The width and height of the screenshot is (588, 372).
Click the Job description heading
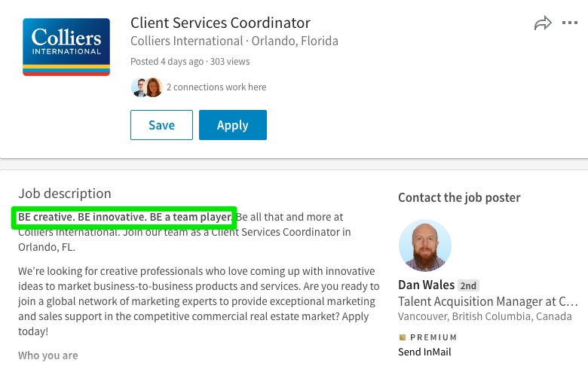[65, 194]
